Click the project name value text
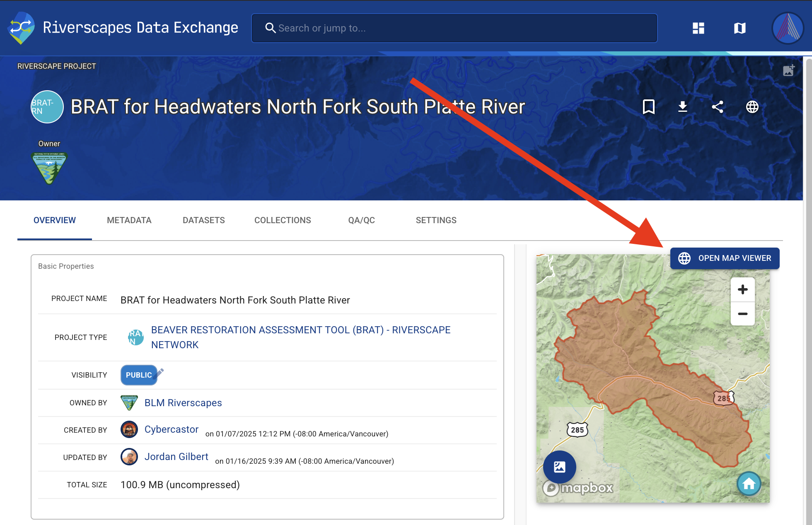The width and height of the screenshot is (812, 525). point(235,300)
